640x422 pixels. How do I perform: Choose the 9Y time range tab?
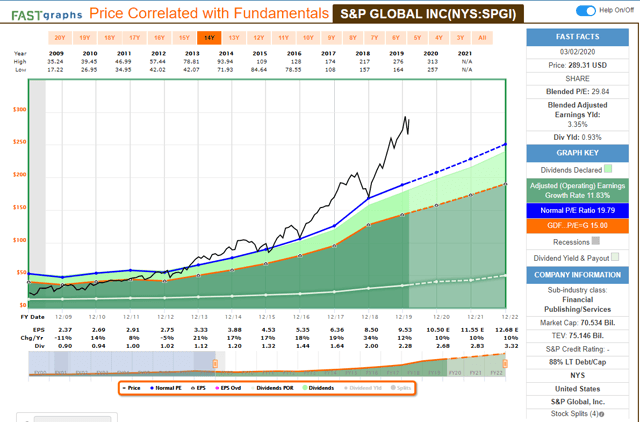(x=331, y=38)
